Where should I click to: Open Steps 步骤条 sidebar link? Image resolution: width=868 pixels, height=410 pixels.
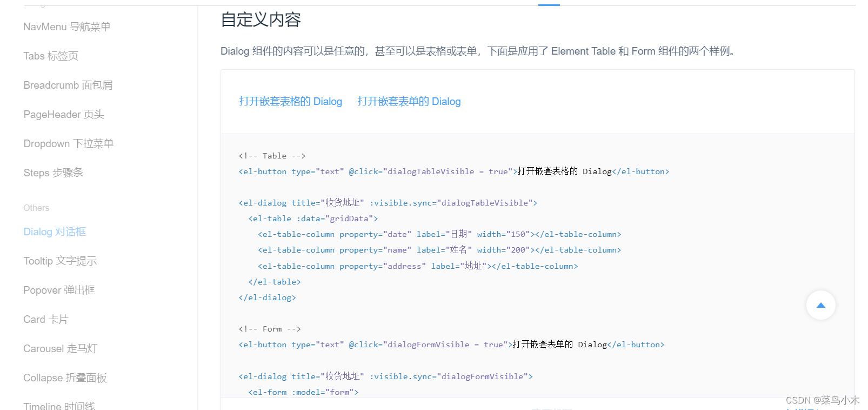(54, 173)
